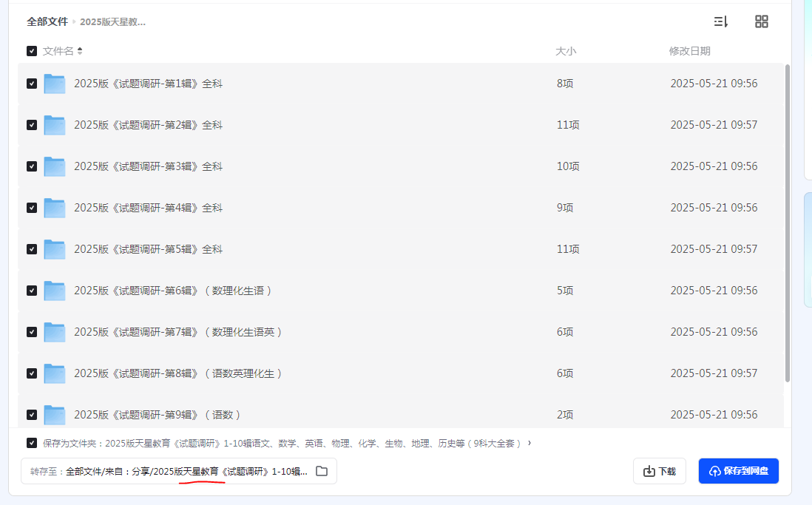This screenshot has width=812, height=505.
Task: Switch to grid view icon
Action: (761, 21)
